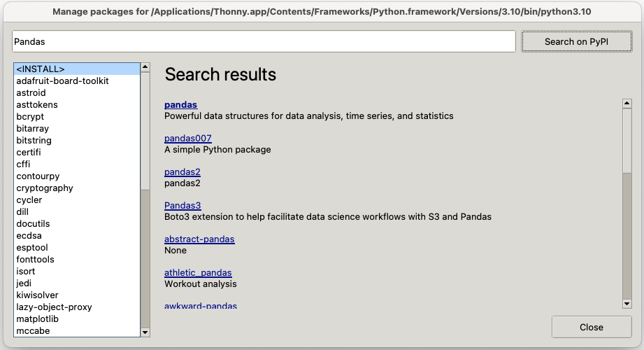This screenshot has height=350, width=644.
Task: Open the Pandas3 Boto3 extension link
Action: (x=183, y=205)
